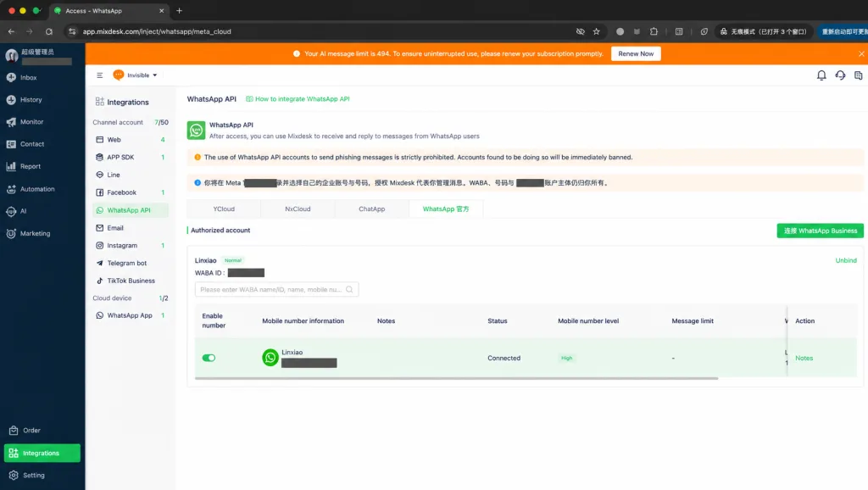Click the top-right document icon
Image resolution: width=868 pixels, height=490 pixels.
[858, 75]
